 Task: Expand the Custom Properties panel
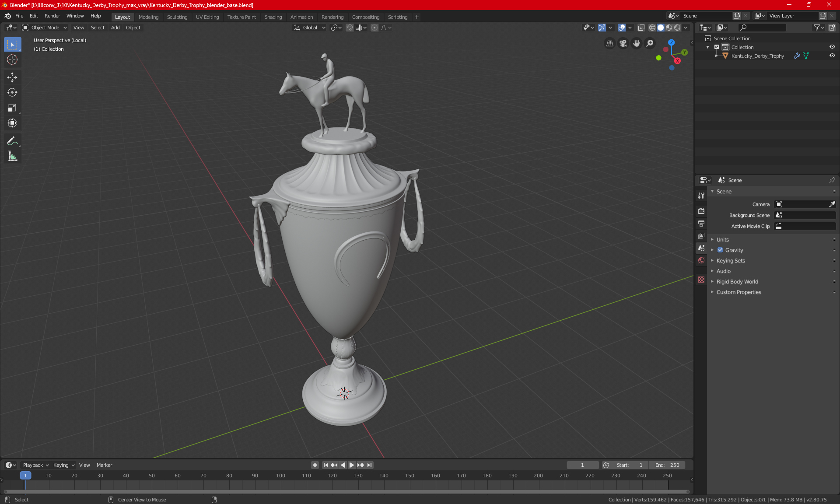[738, 292]
